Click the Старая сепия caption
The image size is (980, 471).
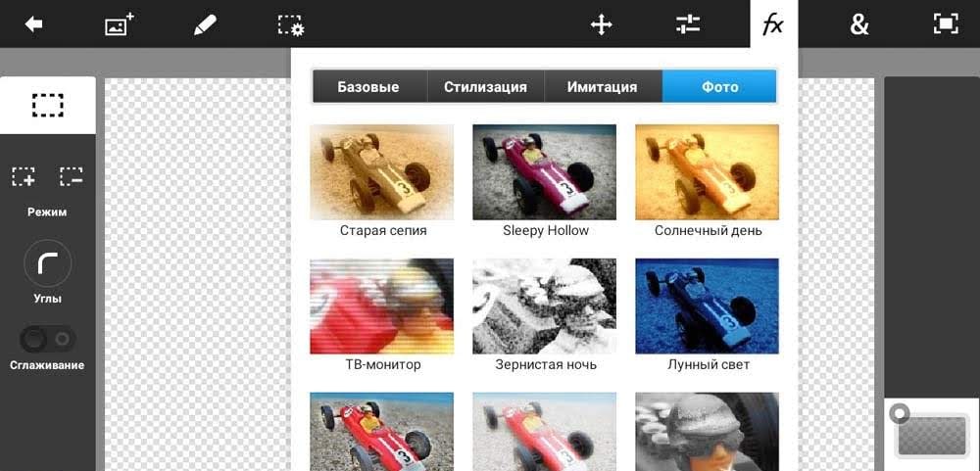click(x=383, y=230)
